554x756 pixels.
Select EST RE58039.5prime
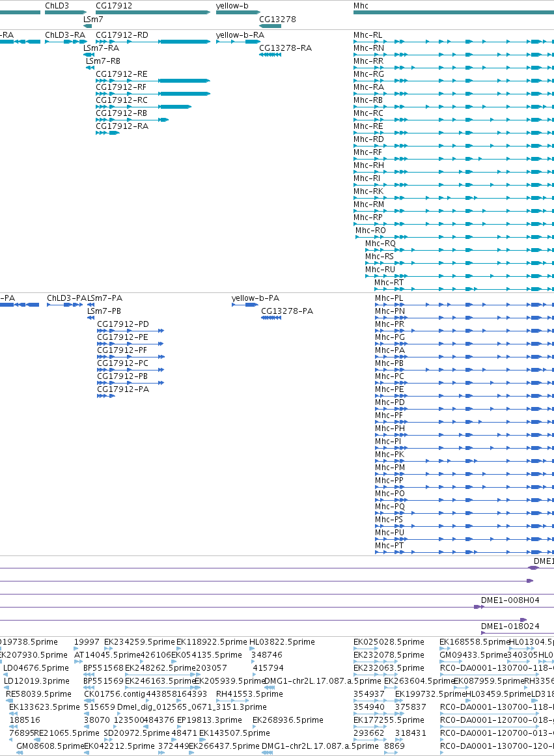click(38, 694)
